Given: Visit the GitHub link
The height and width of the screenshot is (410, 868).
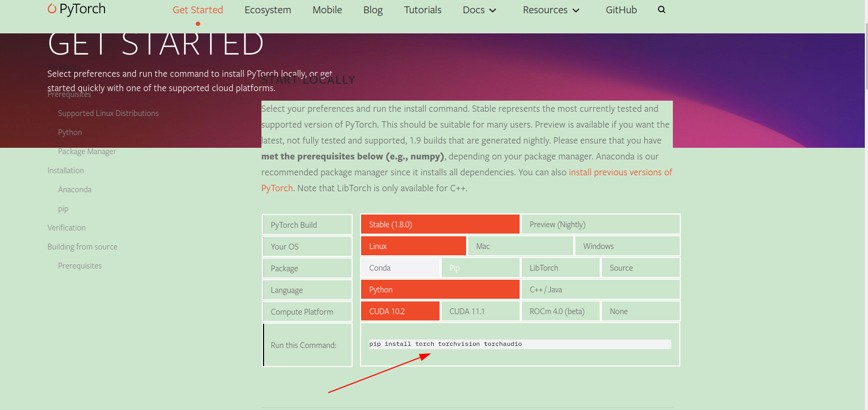Looking at the screenshot, I should tap(621, 10).
